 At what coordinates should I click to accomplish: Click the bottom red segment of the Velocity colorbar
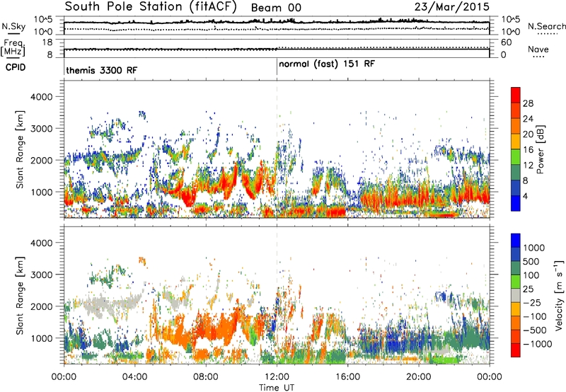pyautogui.click(x=516, y=350)
